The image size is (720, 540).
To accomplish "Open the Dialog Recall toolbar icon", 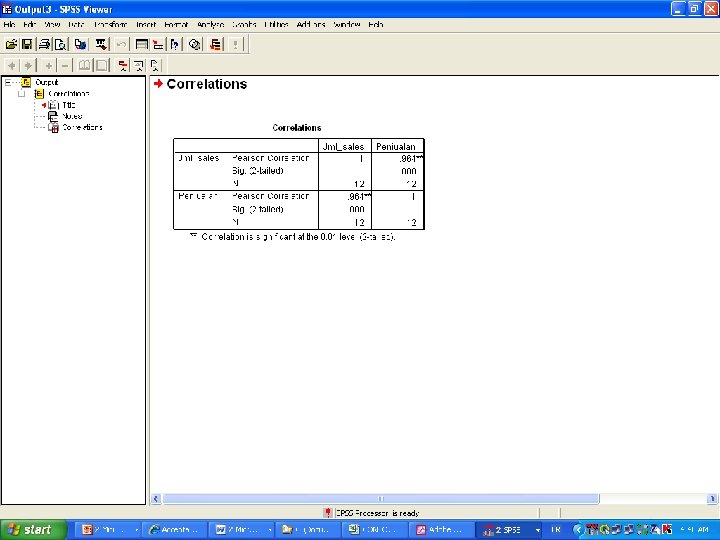I will 101,44.
